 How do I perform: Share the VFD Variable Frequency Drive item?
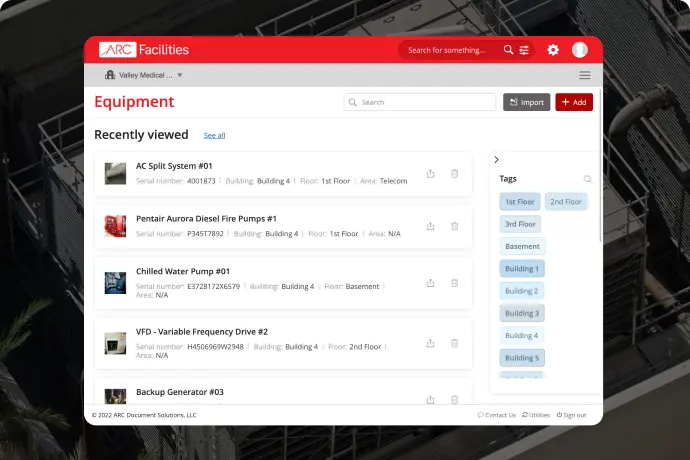430,343
